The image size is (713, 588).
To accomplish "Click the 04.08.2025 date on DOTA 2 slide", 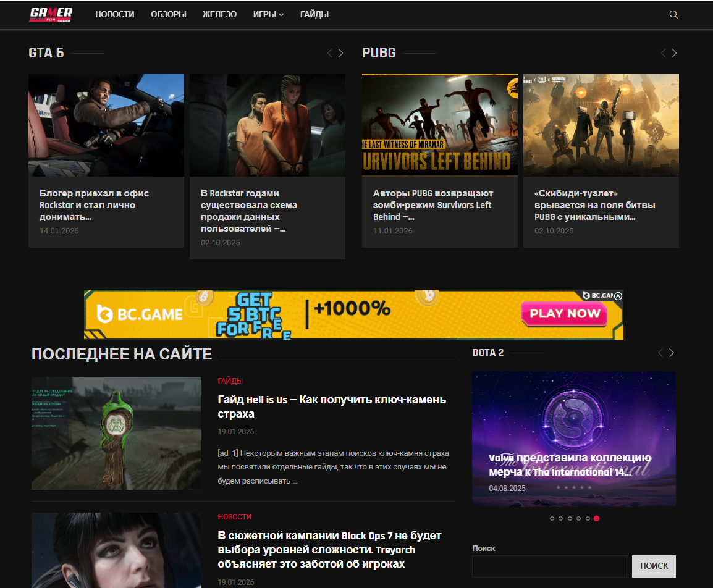I will [507, 489].
